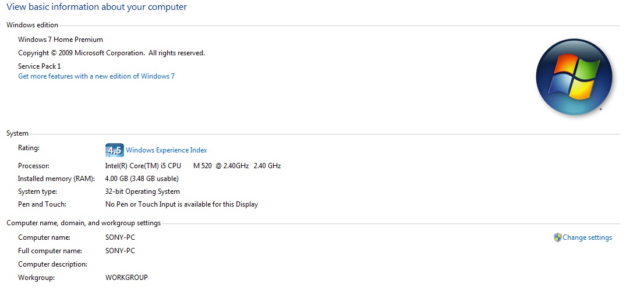Click the 4.00 GB installed memory value
The image size is (644, 291).
[141, 179]
